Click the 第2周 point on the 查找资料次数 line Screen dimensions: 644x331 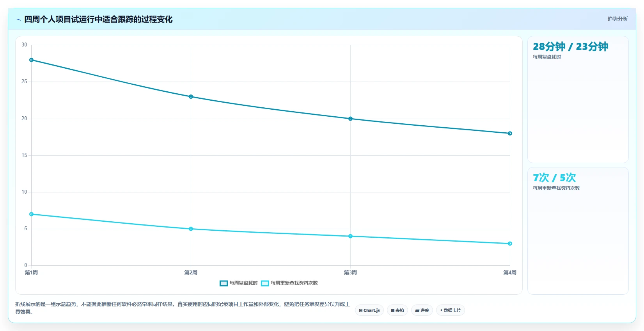point(191,229)
